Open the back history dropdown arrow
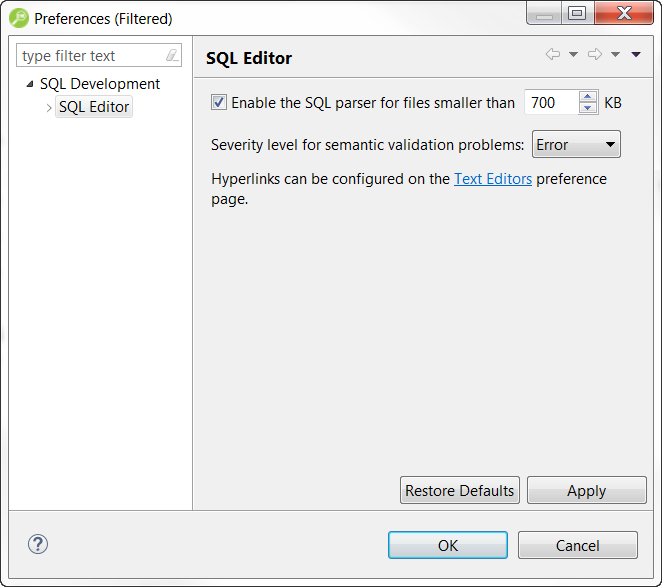This screenshot has height=587, width=662. coord(573,55)
